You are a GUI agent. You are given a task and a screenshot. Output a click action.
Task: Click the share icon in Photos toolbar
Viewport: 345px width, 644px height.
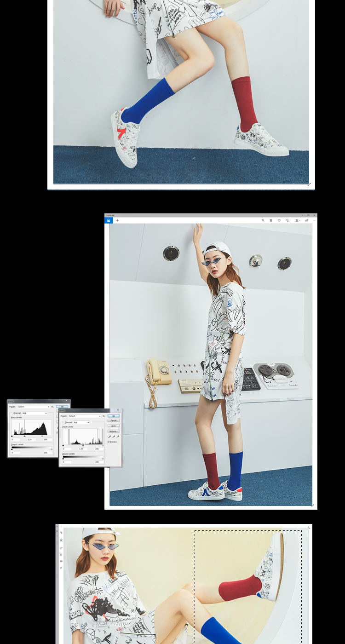pos(306,220)
